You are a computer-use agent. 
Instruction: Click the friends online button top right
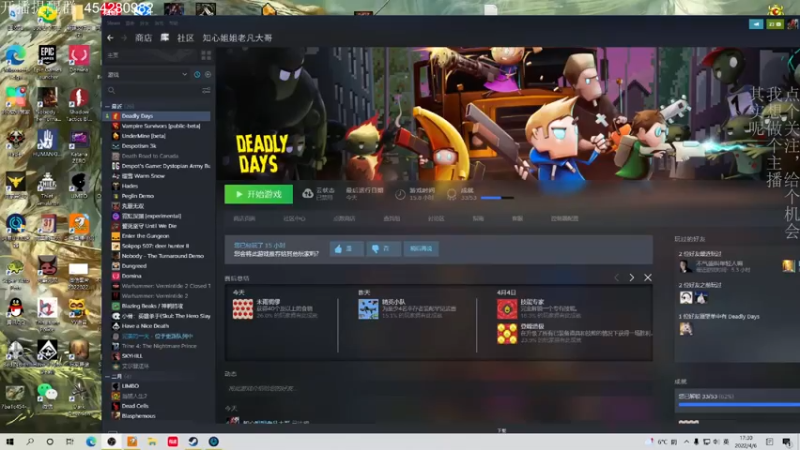[x=774, y=24]
